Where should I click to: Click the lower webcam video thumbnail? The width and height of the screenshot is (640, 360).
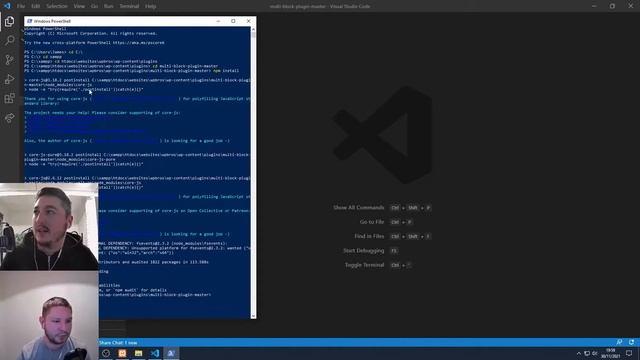(49, 316)
